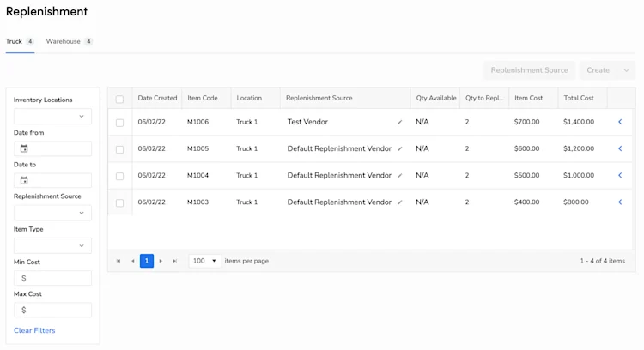
Task: Switch to the Warehouse tab
Action: pos(69,41)
